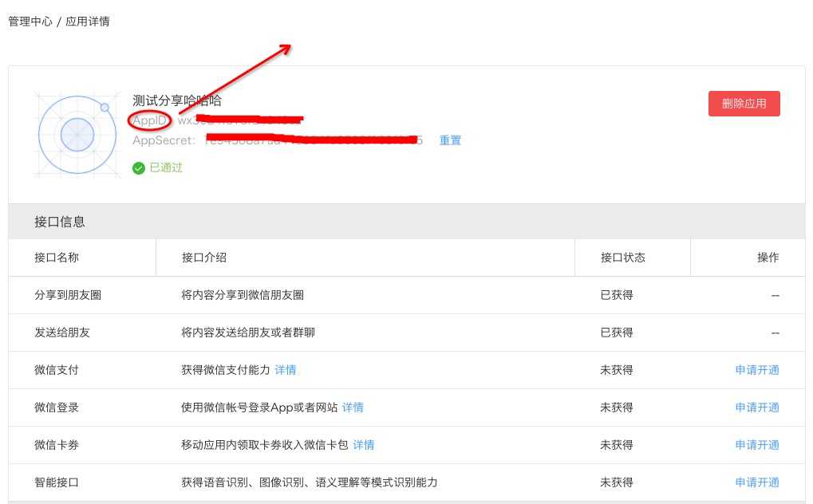Click the 应用详情 breadcrumb text
Image resolution: width=813 pixels, height=504 pixels.
pyautogui.click(x=88, y=22)
